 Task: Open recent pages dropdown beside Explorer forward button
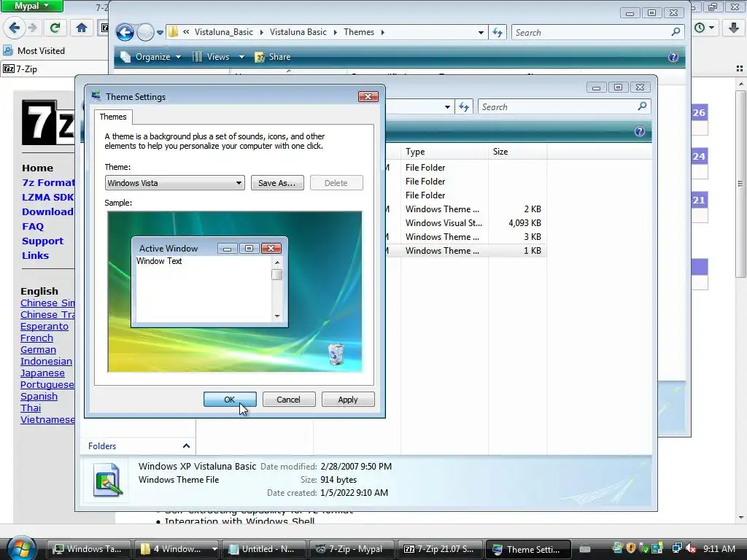click(160, 32)
